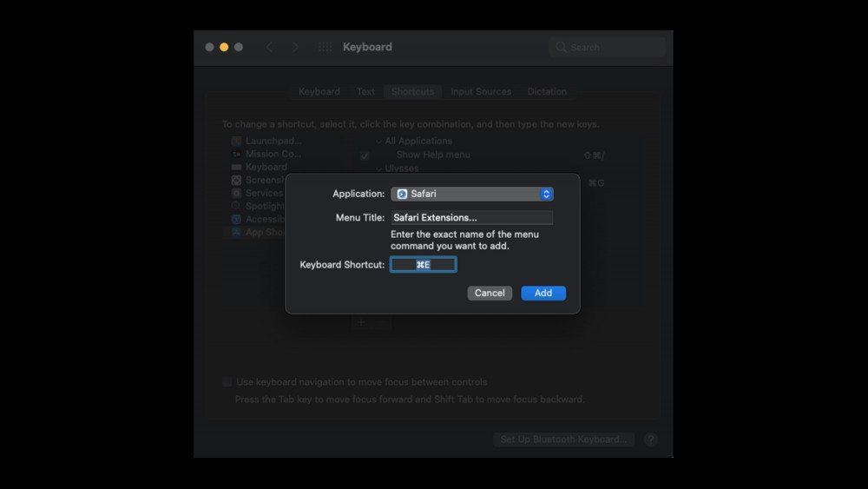Screen dimensions: 868x489
Task: Select Mission Control category in sidebar
Action: [x=273, y=154]
